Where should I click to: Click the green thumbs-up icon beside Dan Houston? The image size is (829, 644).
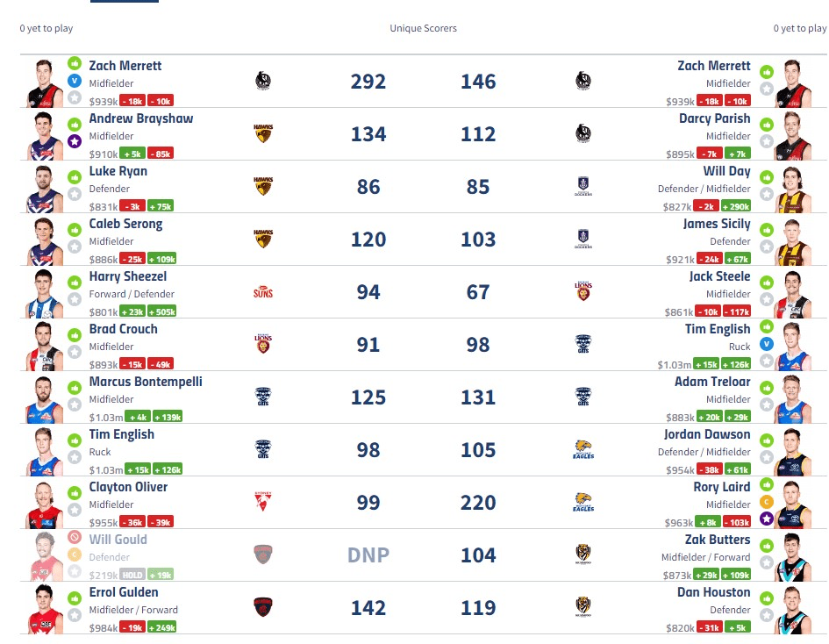tap(766, 597)
